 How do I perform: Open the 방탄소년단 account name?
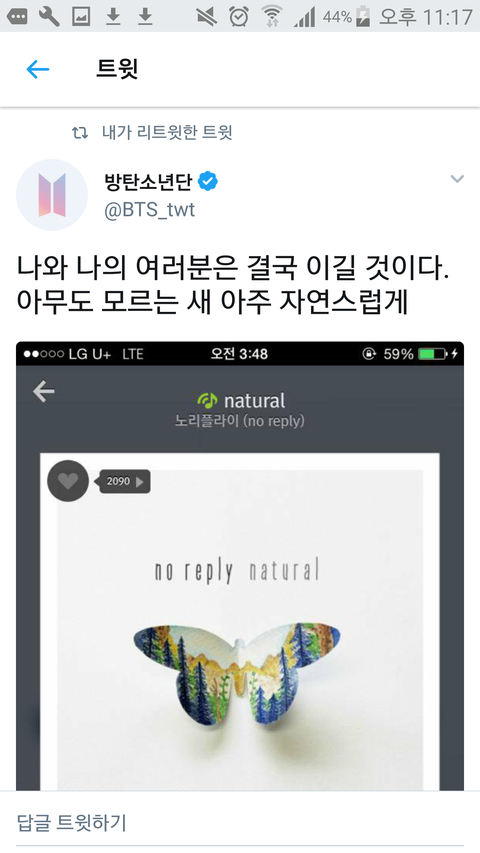148,181
